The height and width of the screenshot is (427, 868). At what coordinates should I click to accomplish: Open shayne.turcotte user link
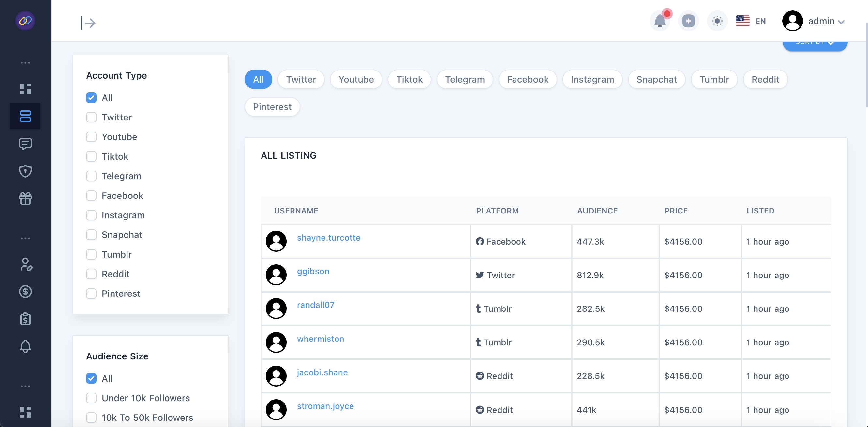coord(329,238)
